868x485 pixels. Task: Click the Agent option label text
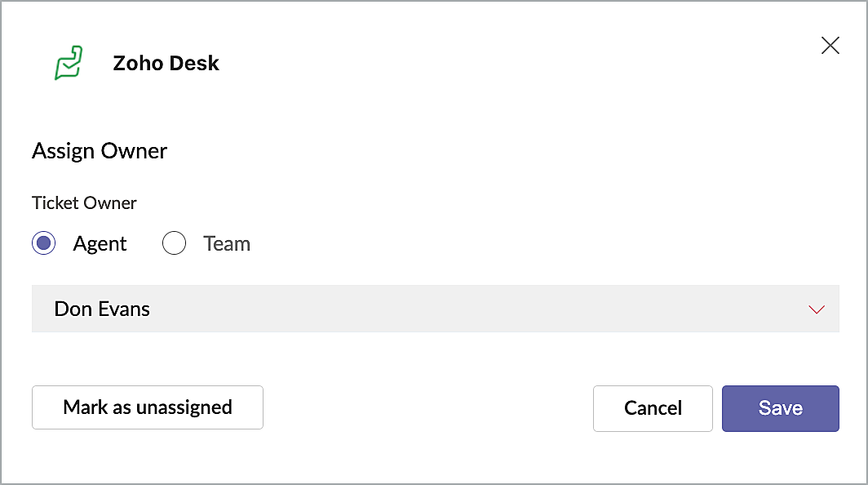[x=100, y=243]
